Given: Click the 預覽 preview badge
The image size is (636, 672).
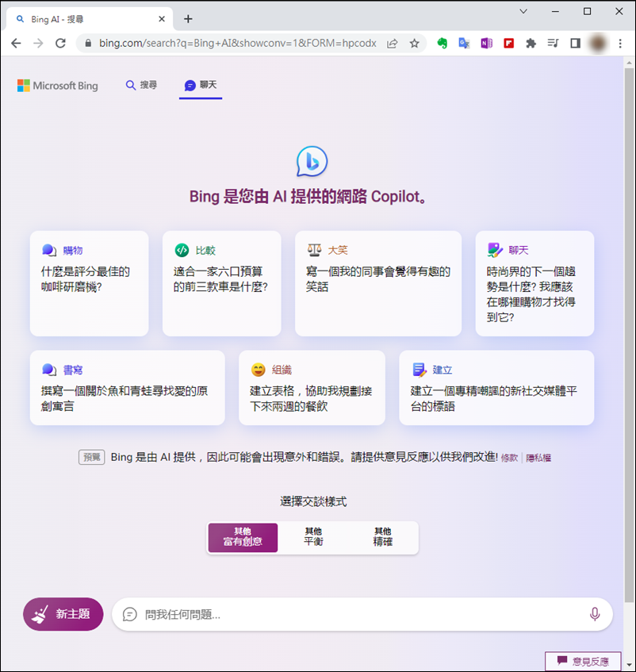Looking at the screenshot, I should [x=92, y=457].
